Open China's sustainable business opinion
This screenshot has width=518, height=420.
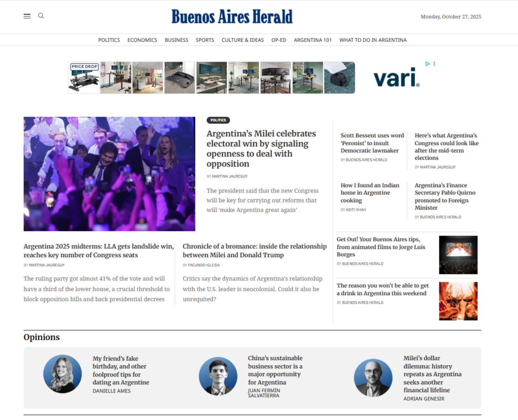(275, 370)
